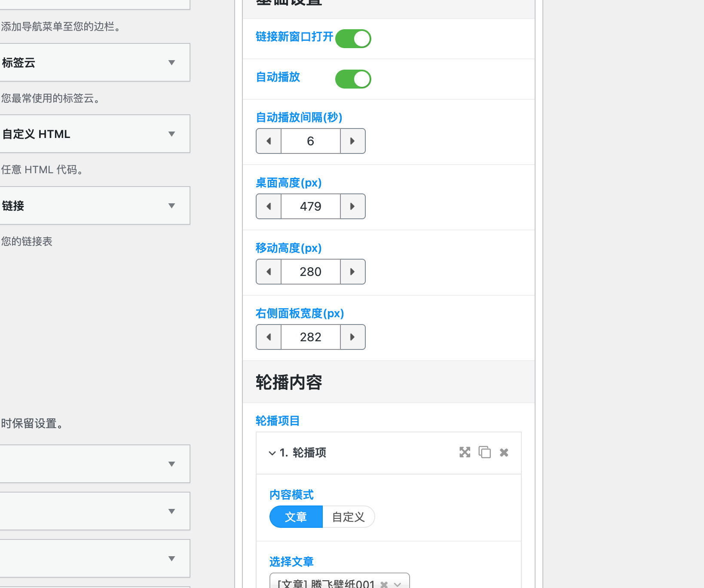Image resolution: width=704 pixels, height=588 pixels.
Task: Click the 选择文章 label link
Action: pos(291,562)
